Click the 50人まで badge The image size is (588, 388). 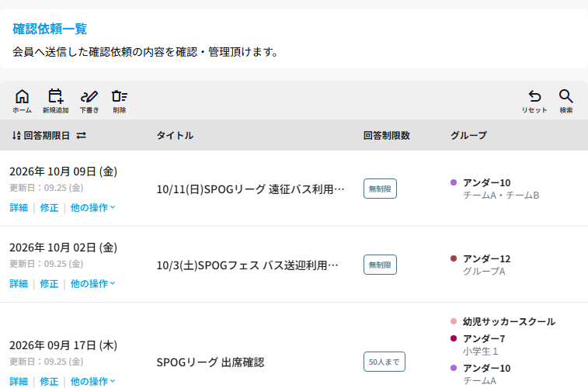384,362
